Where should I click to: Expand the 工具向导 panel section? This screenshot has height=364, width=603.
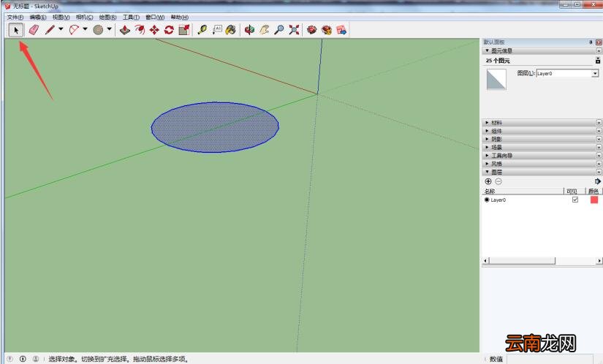click(488, 155)
